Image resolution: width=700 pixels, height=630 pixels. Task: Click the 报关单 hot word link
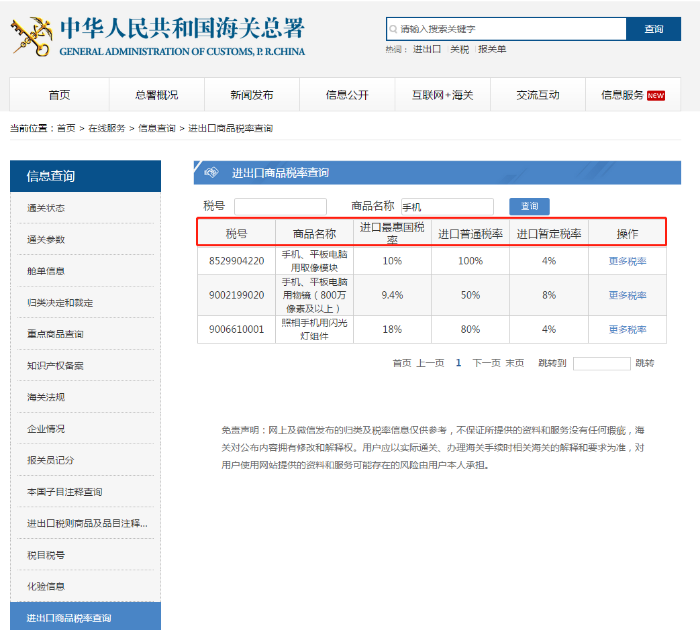pyautogui.click(x=491, y=49)
